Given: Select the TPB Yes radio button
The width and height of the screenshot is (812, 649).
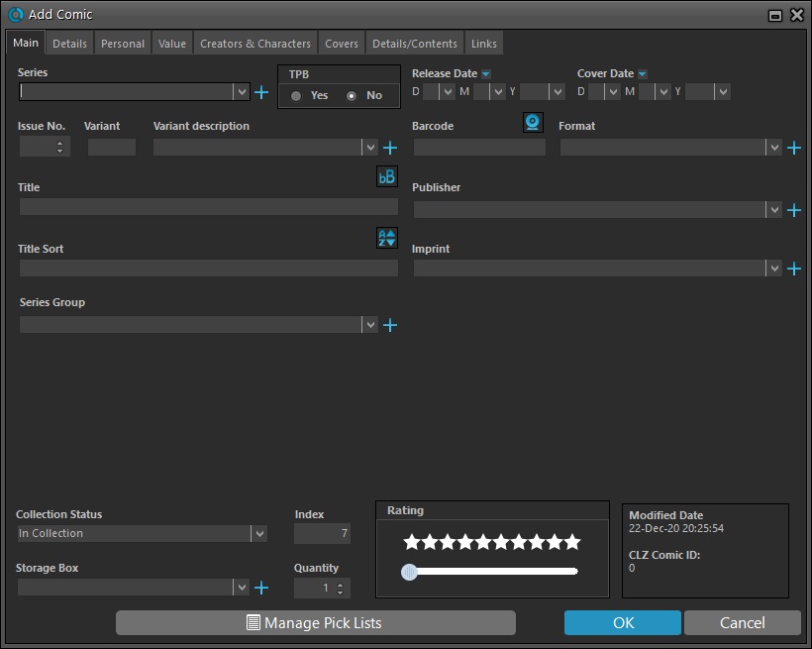Looking at the screenshot, I should point(296,96).
